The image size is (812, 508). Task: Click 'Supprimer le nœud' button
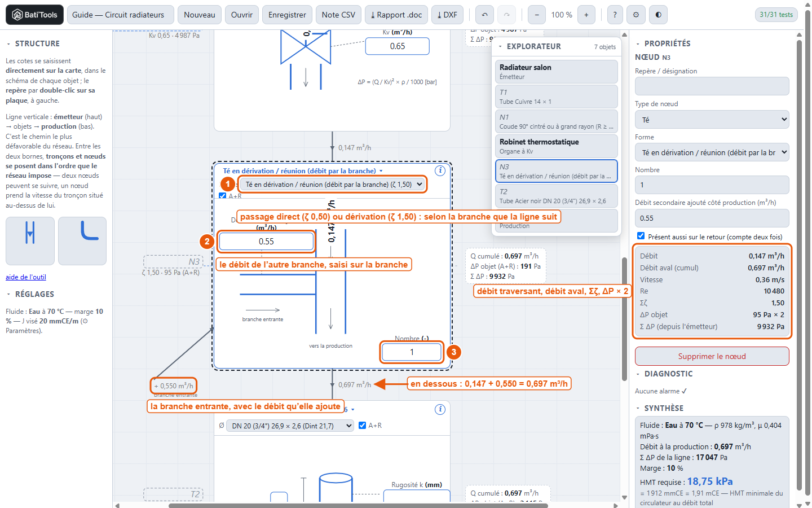(712, 356)
